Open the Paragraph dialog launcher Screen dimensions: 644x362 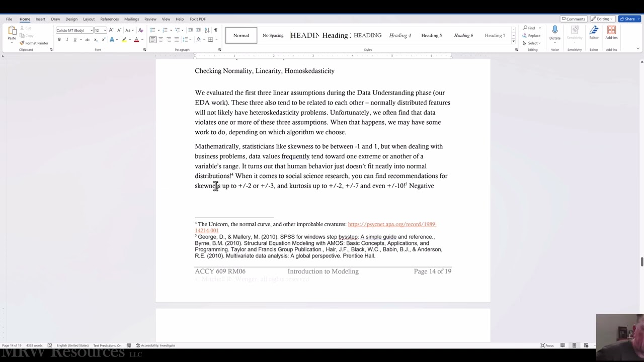pos(219,50)
